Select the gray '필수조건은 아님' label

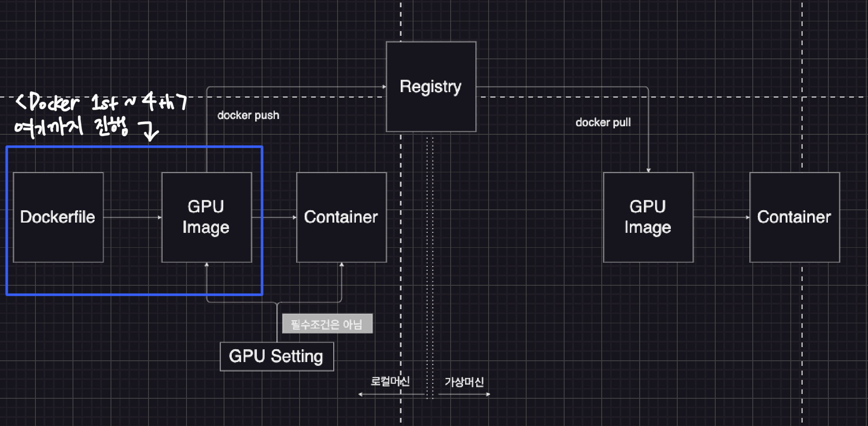point(327,324)
